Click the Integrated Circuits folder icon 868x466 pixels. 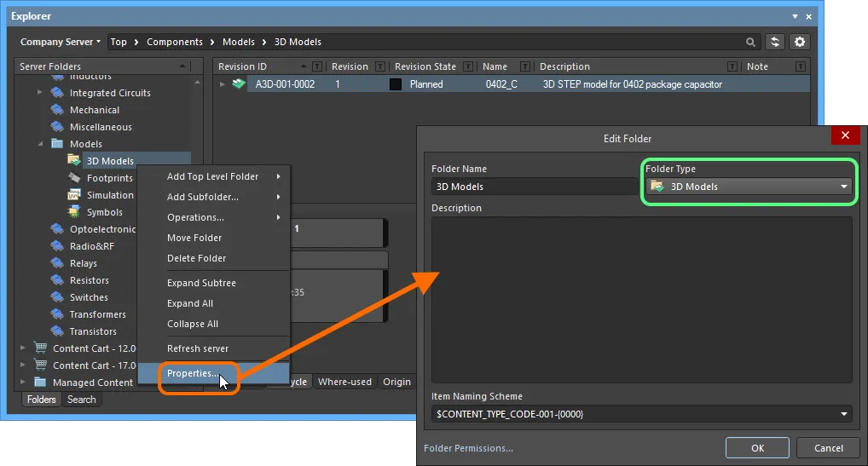point(57,93)
